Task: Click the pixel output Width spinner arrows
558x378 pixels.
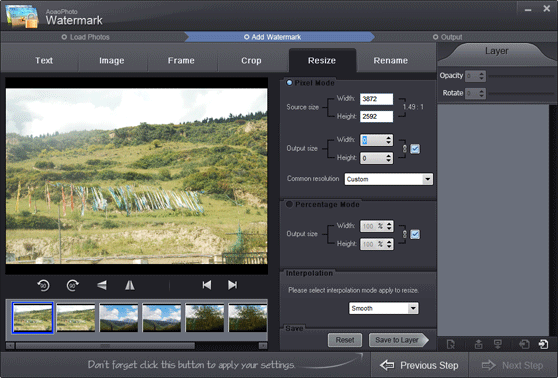Action: (389, 140)
